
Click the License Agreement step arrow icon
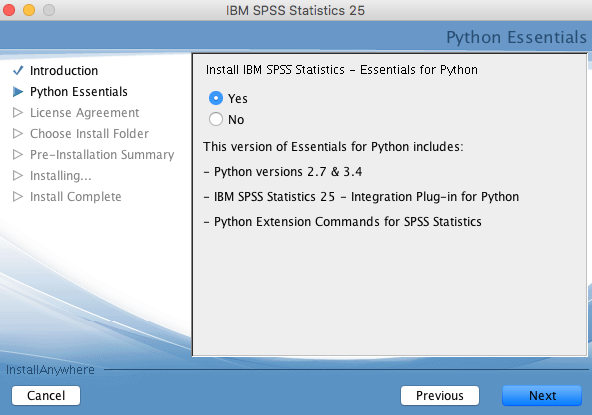pyautogui.click(x=18, y=113)
